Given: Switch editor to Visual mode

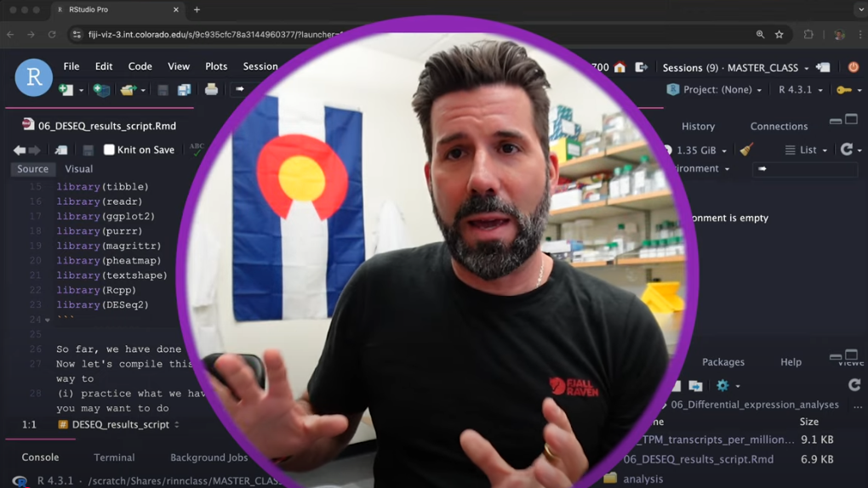Looking at the screenshot, I should pyautogui.click(x=78, y=168).
